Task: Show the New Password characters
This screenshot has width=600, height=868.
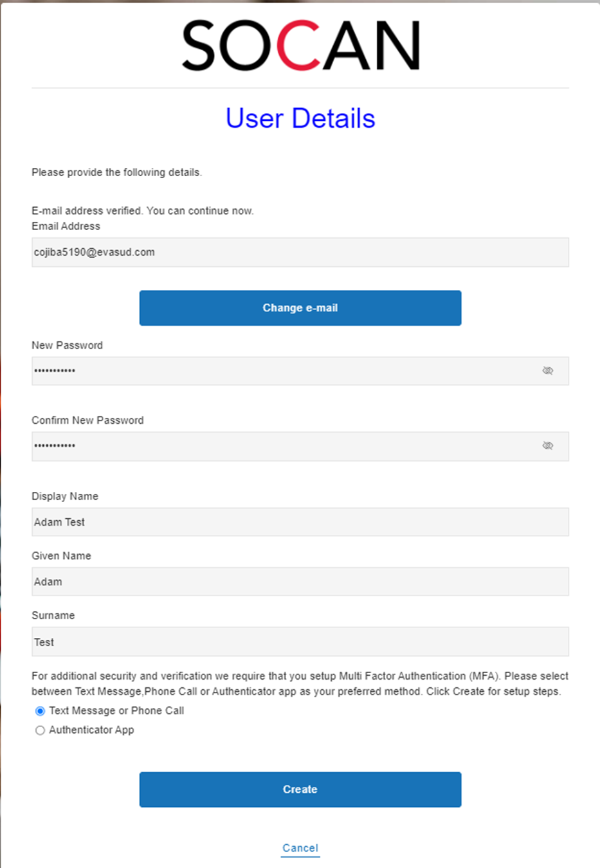Action: pyautogui.click(x=547, y=371)
